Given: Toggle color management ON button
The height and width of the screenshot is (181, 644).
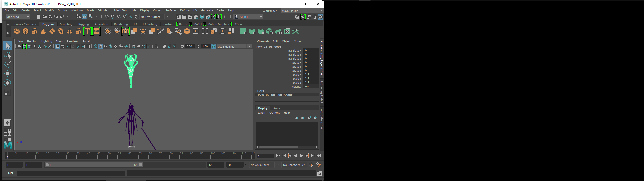Looking at the screenshot, I should pos(214,46).
